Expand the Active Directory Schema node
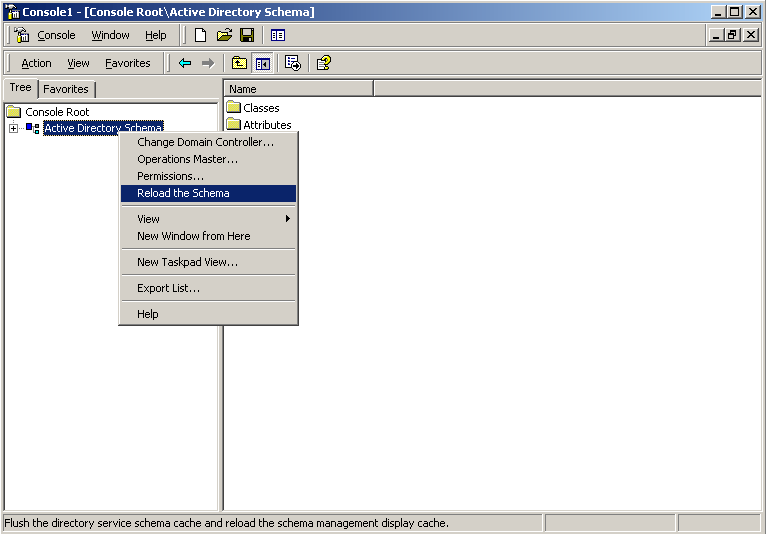 [14, 128]
